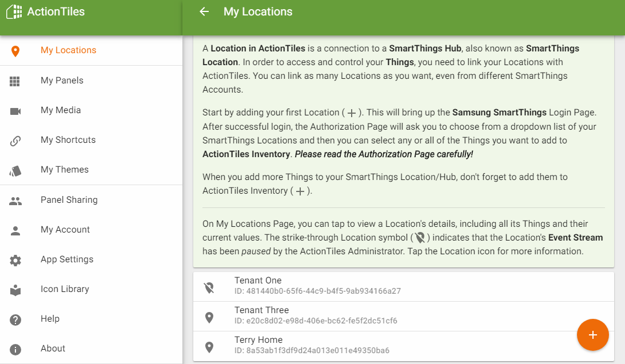Open Panel Sharing menu item

pyautogui.click(x=91, y=200)
